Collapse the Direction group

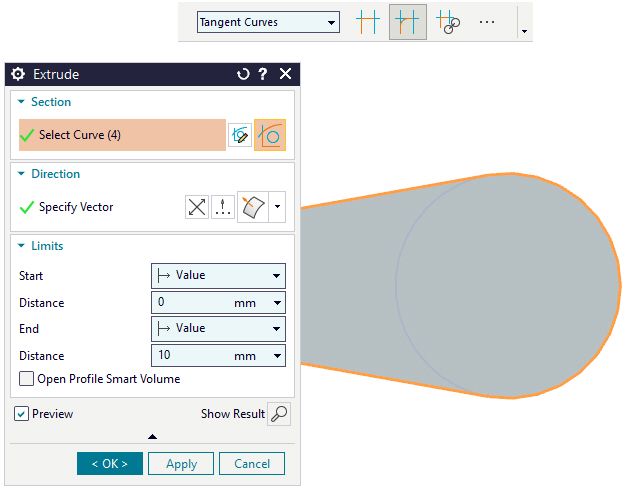pyautogui.click(x=21, y=174)
